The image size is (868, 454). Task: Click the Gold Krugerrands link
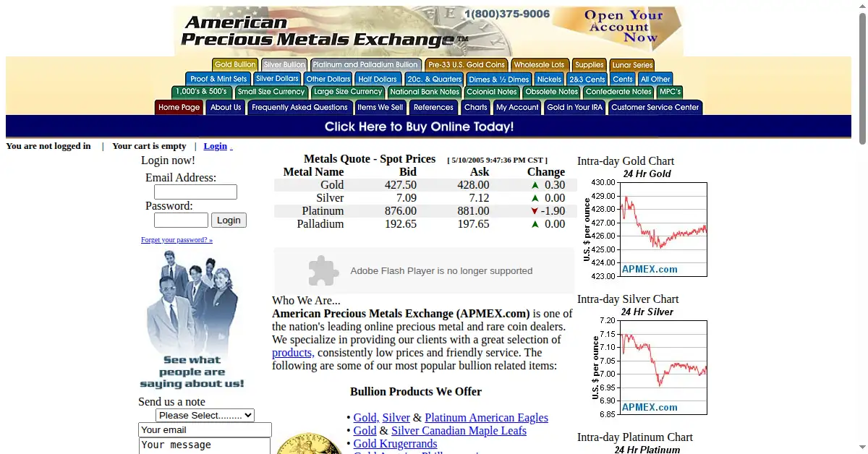tap(395, 444)
